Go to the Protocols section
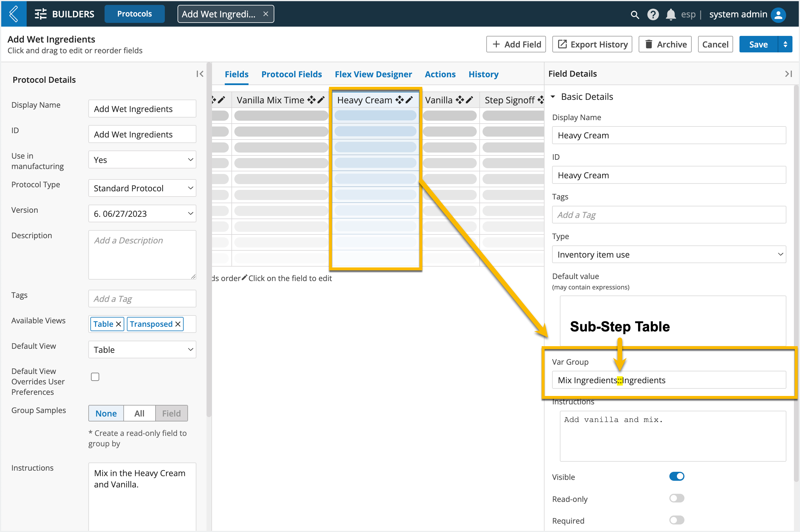This screenshot has width=800, height=532. click(134, 14)
